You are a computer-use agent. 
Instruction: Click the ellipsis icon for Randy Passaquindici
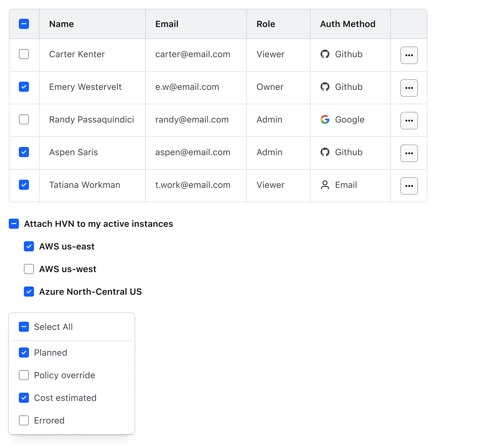(409, 120)
